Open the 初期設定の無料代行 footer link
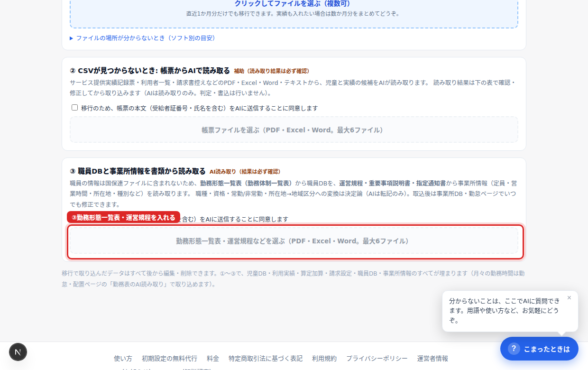Screen dimensions: 588x370 tap(169, 359)
